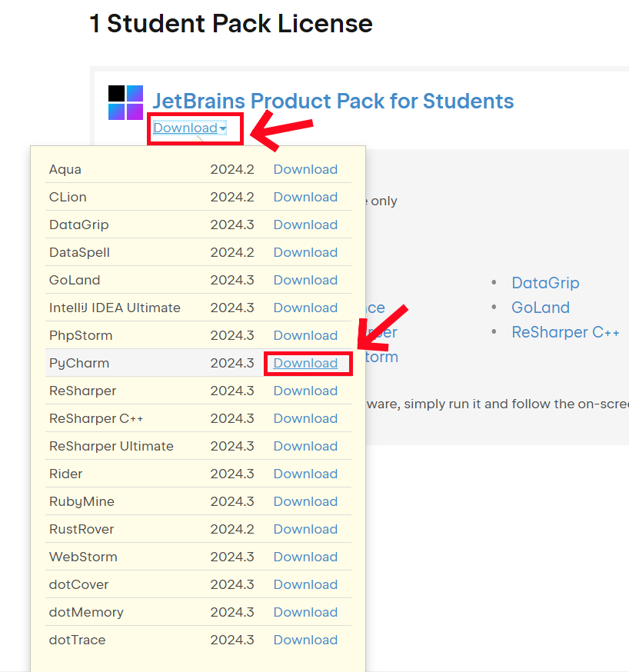Open ReSharper C++ link in the bulleted list

coord(566,332)
